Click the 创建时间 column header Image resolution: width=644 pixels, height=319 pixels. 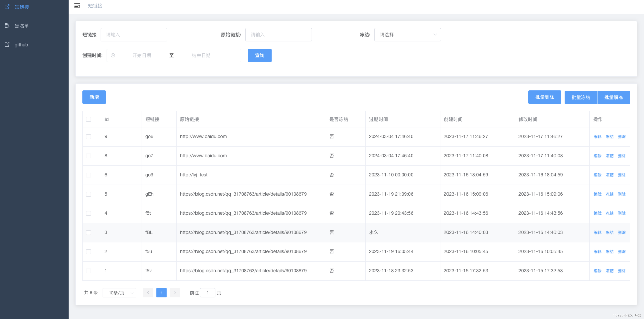click(x=453, y=119)
